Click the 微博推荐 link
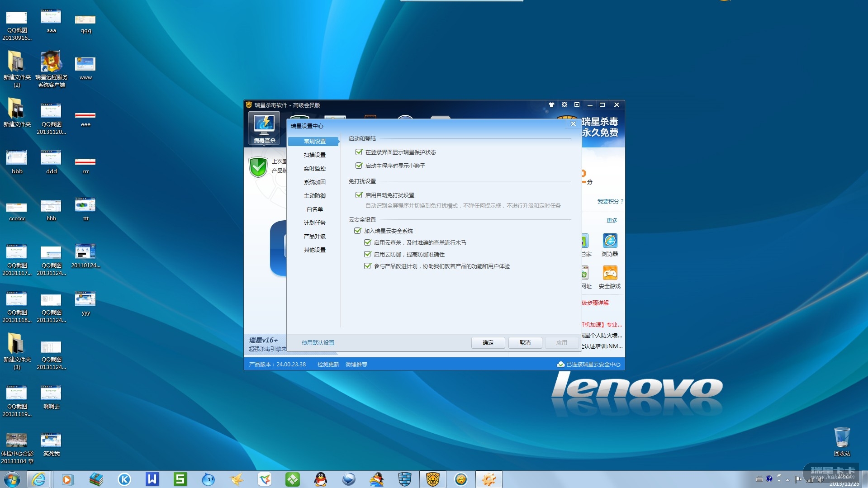This screenshot has height=488, width=868. (356, 365)
